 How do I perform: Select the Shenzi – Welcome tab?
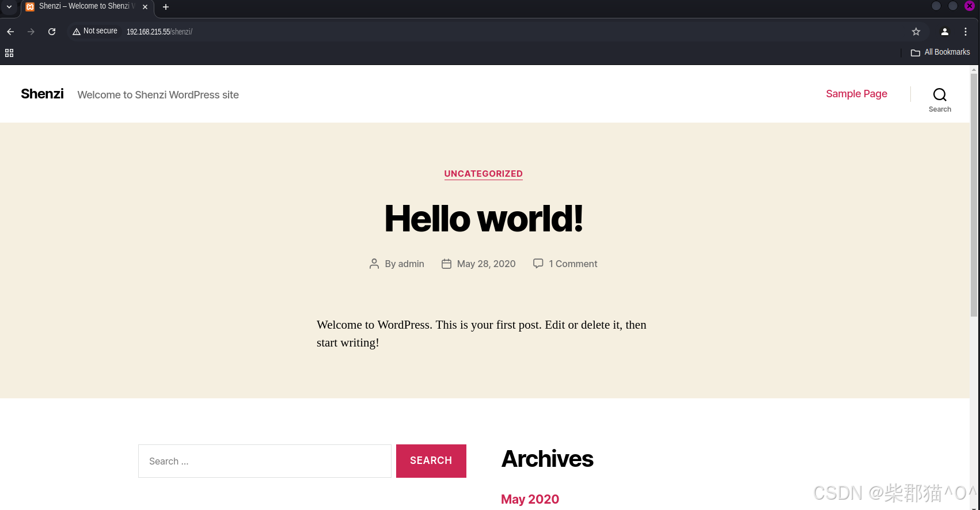point(86,6)
